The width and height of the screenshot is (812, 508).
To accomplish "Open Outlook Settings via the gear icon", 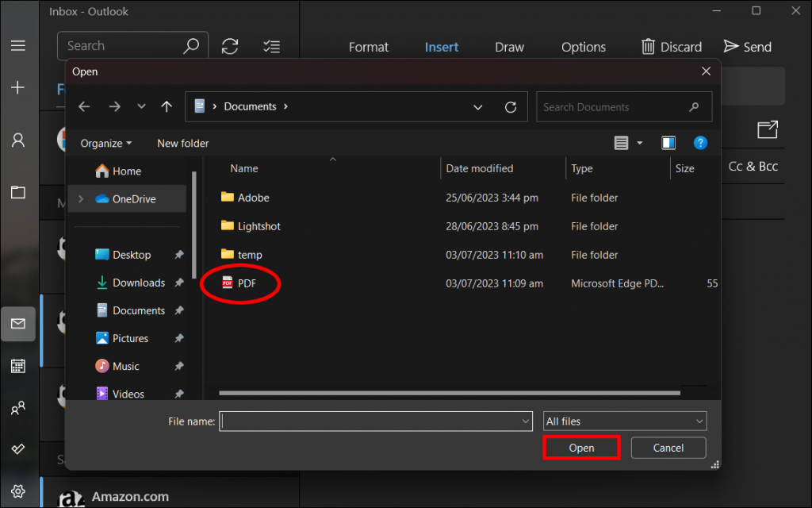I will [x=18, y=491].
